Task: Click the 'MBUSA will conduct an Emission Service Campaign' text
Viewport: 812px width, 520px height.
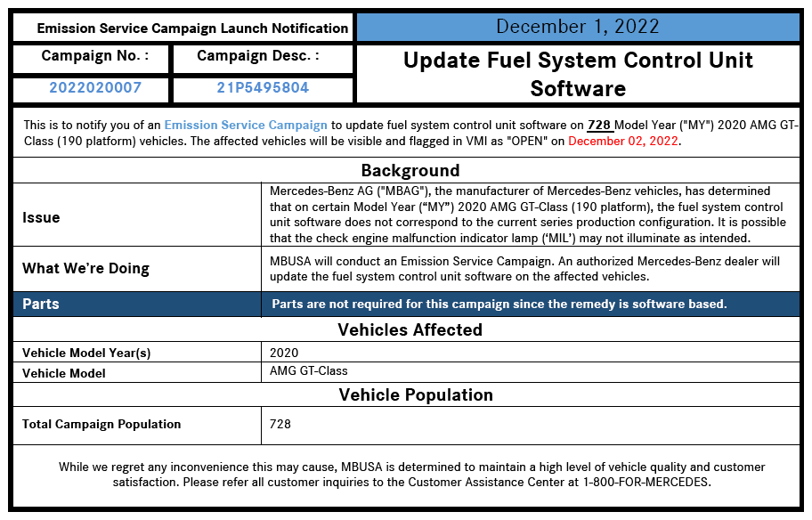Action: tap(524, 269)
